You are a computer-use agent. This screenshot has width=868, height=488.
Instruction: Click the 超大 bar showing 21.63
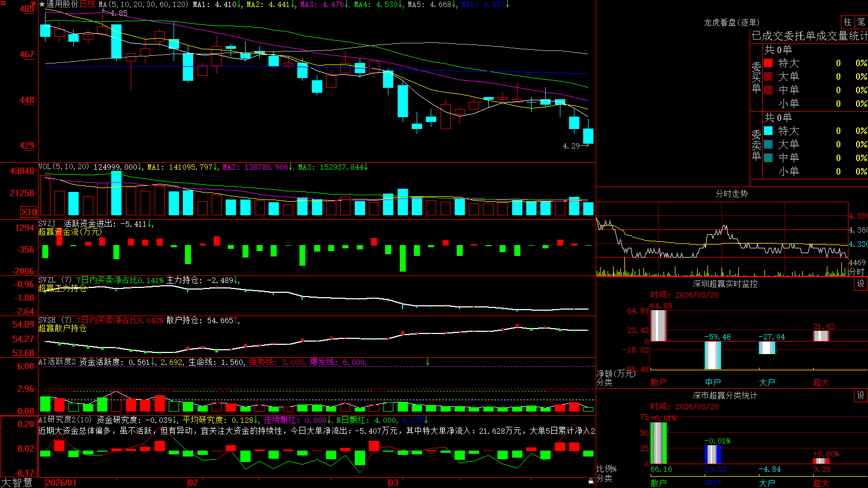(x=821, y=336)
